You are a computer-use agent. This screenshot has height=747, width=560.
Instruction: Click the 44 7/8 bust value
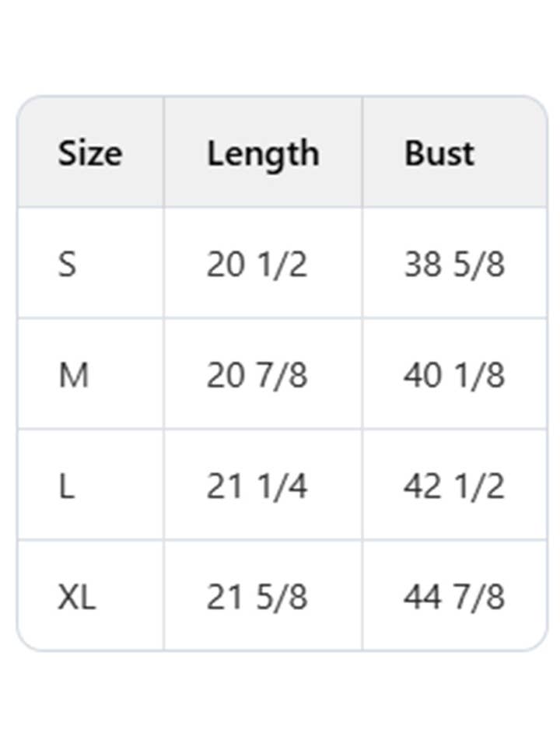pyautogui.click(x=454, y=598)
